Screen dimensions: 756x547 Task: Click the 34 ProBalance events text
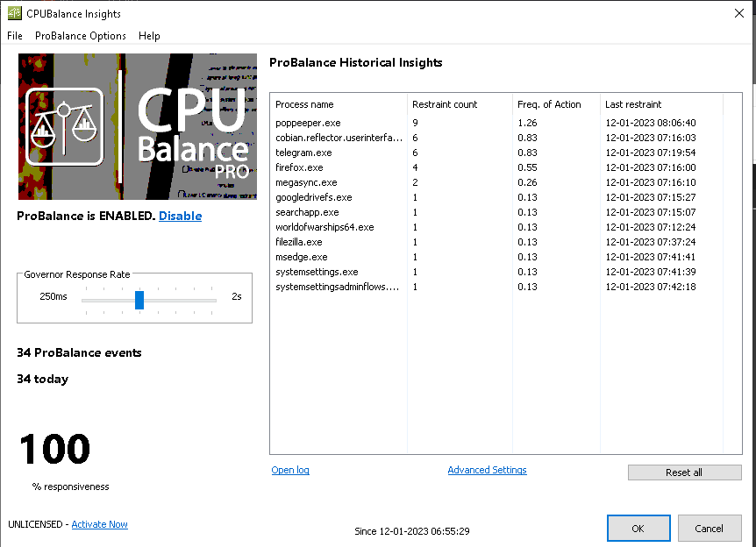[x=79, y=352]
